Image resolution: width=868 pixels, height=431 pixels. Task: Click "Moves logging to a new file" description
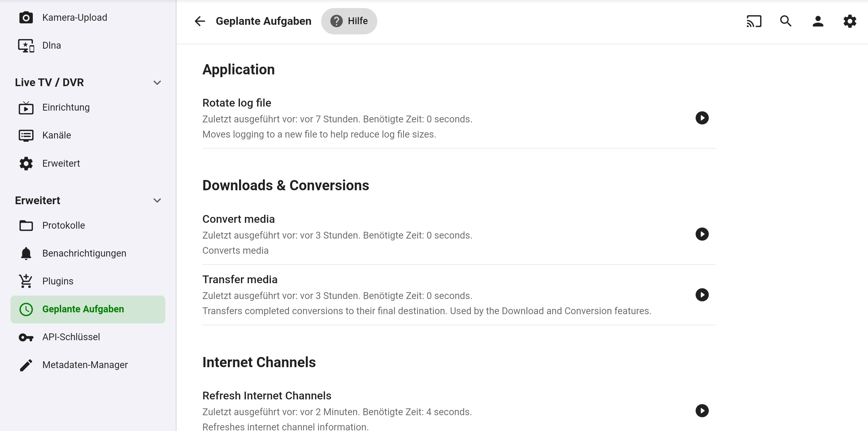(319, 134)
